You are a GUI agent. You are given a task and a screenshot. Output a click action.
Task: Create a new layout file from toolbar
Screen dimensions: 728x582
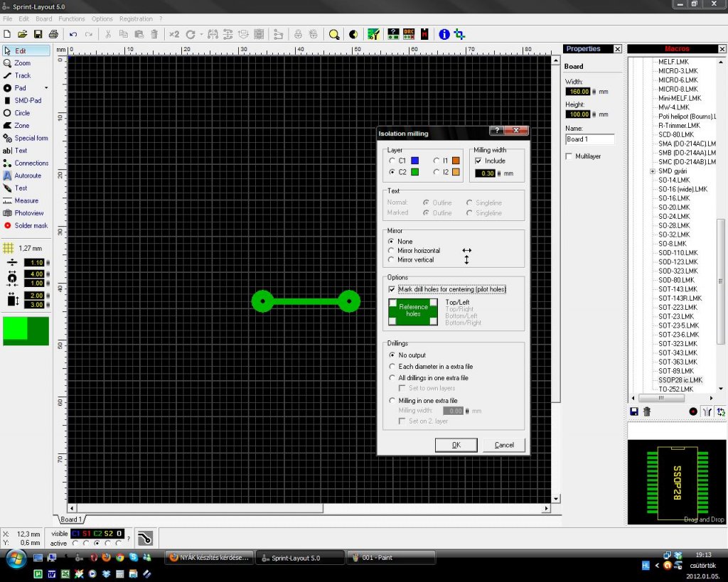7,34
